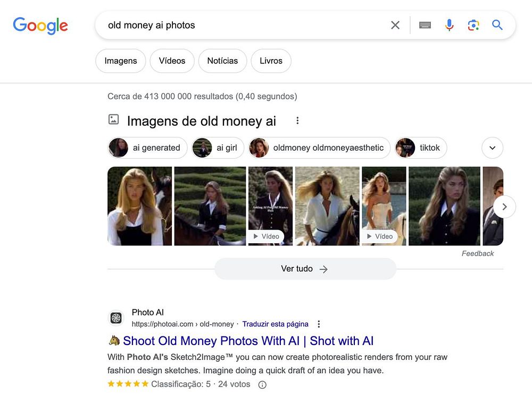532x402 pixels.
Task: Select the 'tiktok' filter chip
Action: (x=421, y=147)
